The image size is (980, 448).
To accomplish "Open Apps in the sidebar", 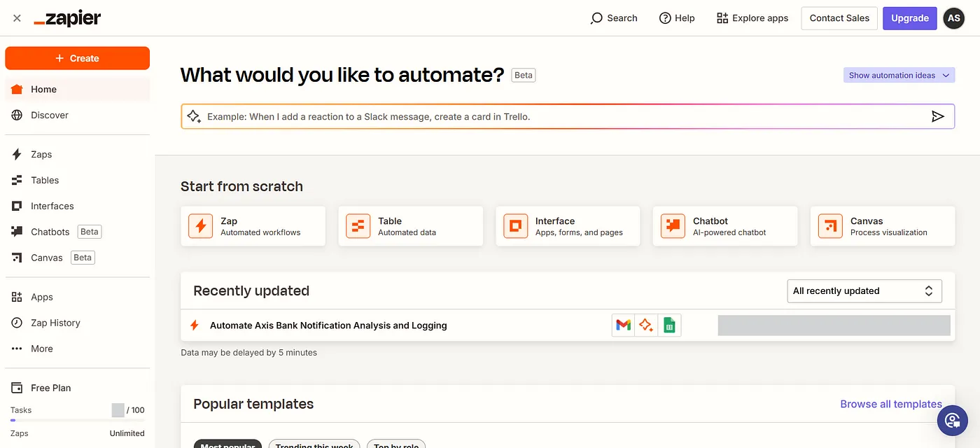I will pos(77,297).
